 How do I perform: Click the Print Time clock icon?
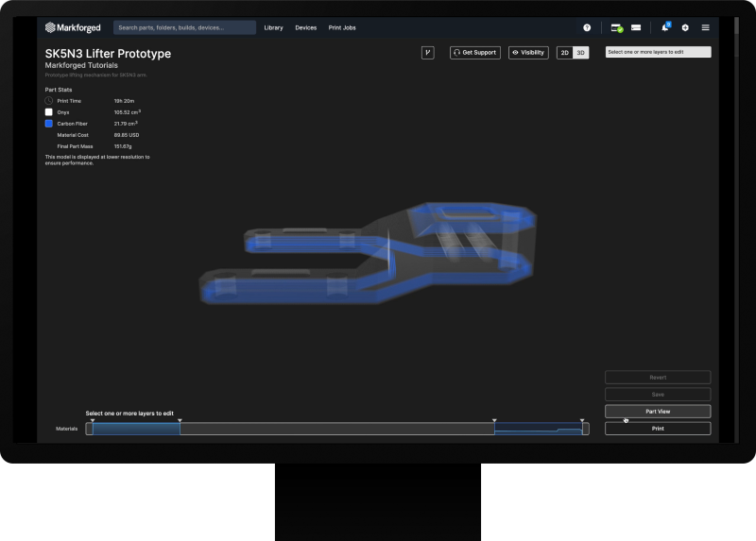coord(49,101)
